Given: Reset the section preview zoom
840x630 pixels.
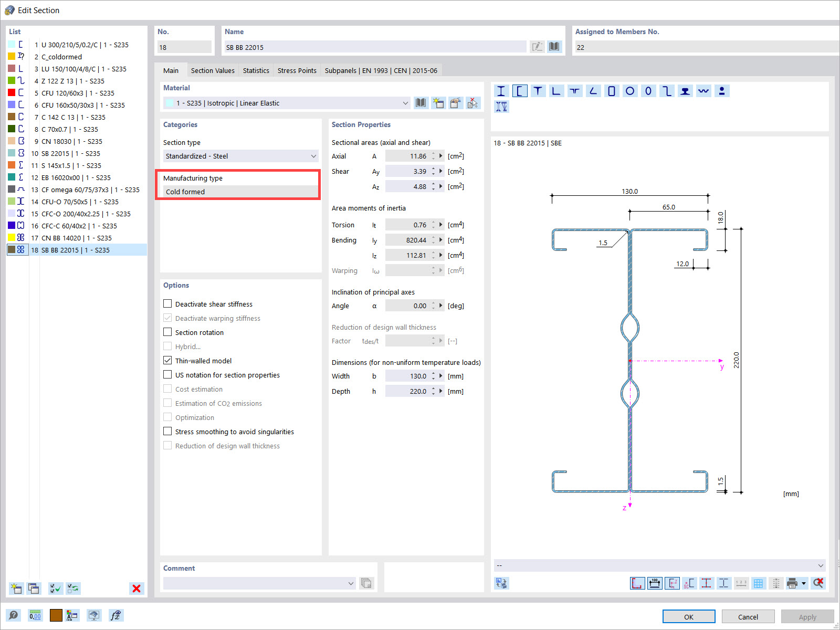Looking at the screenshot, I should click(x=818, y=583).
